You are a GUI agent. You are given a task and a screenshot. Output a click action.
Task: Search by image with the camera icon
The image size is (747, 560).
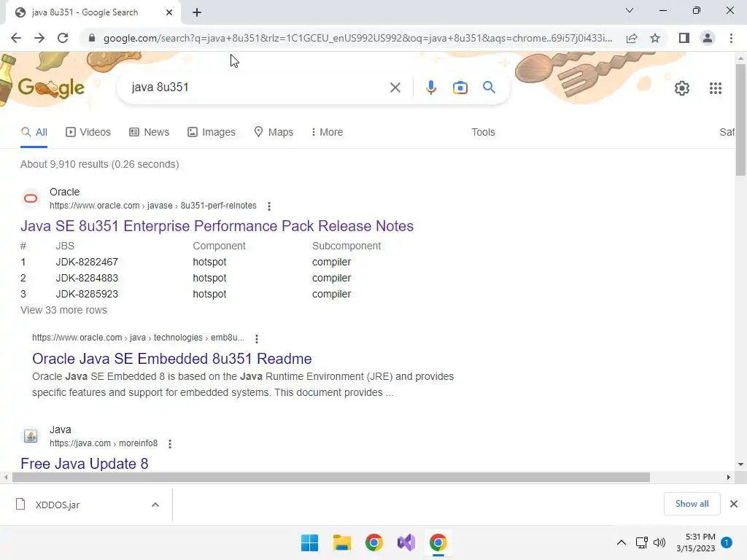point(460,87)
